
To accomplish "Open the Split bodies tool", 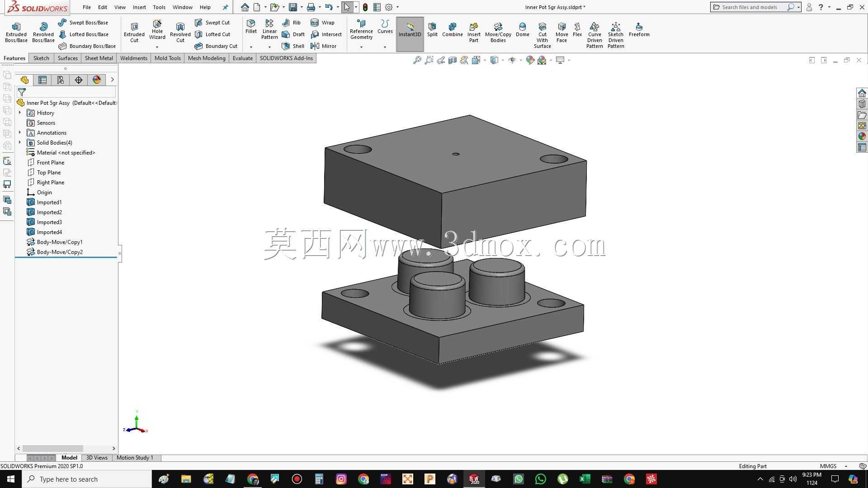I will pos(432,30).
